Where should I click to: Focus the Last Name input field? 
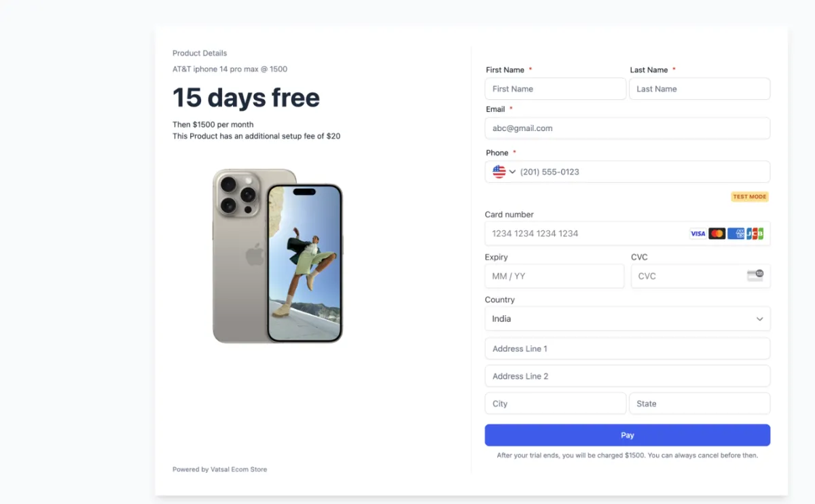coord(700,89)
